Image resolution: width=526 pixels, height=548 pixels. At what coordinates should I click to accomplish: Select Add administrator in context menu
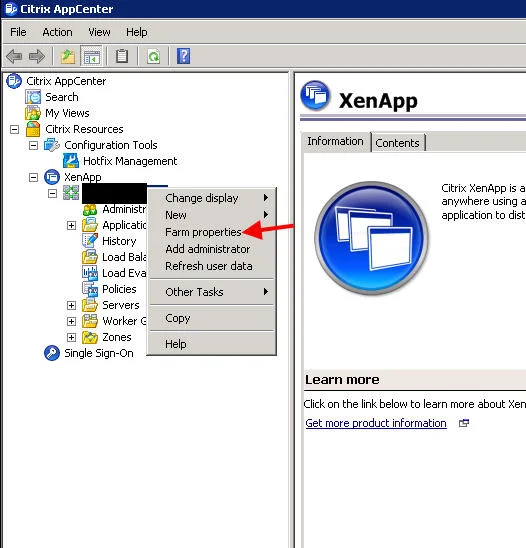point(208,249)
